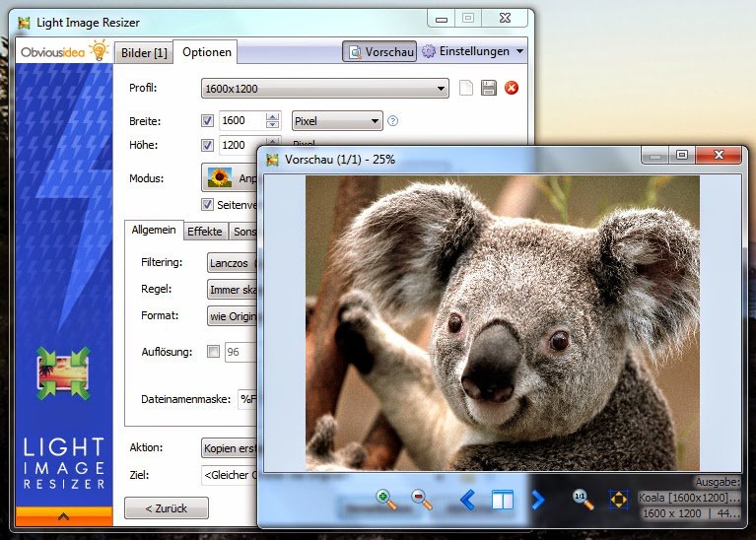Select the partially hidden Sonstiges sub-tab

pyautogui.click(x=244, y=232)
